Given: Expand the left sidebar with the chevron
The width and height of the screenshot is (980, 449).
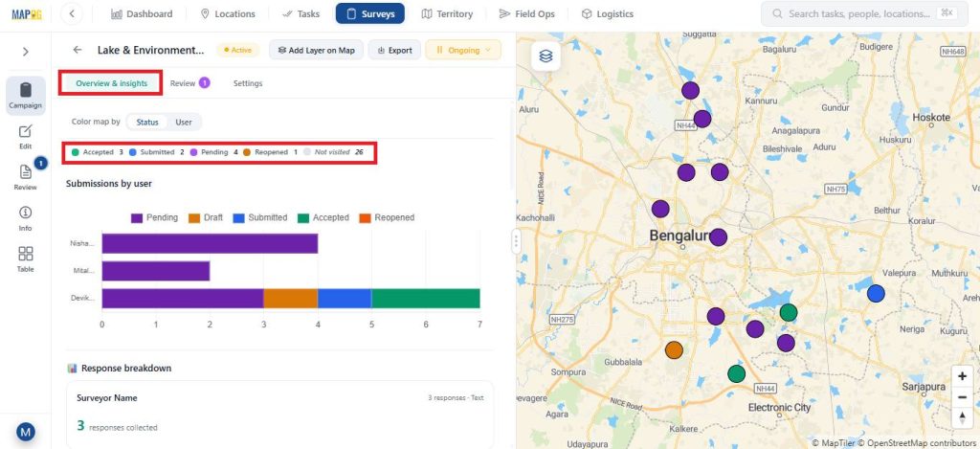Looking at the screenshot, I should point(26,52).
